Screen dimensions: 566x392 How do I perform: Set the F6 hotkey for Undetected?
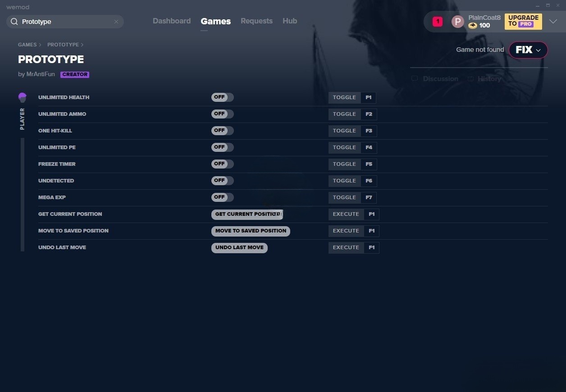tap(369, 181)
